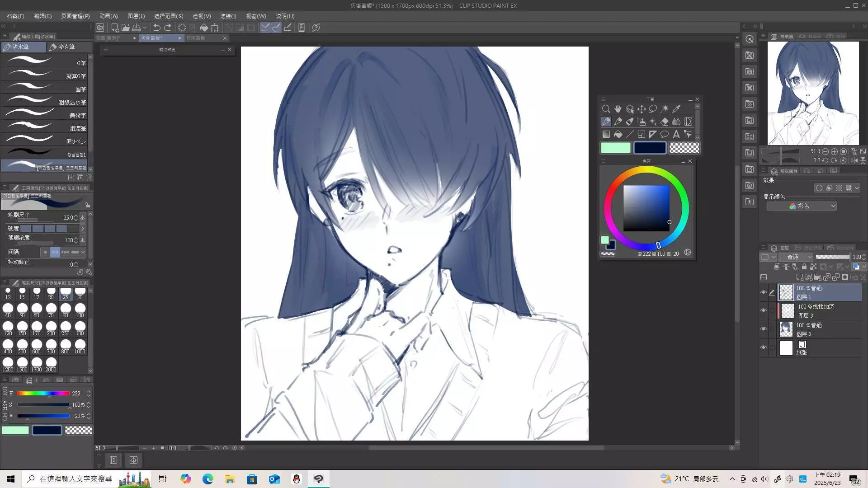This screenshot has width=868, height=488.
Task: Select the Lasso selection tool
Action: pyautogui.click(x=653, y=109)
